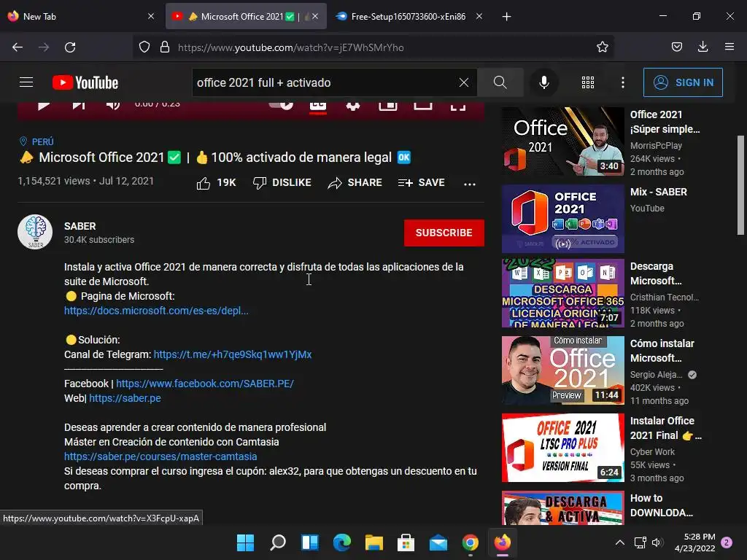Open Cómo instalar Office 2021 thumbnail
747x560 pixels.
[x=562, y=370]
